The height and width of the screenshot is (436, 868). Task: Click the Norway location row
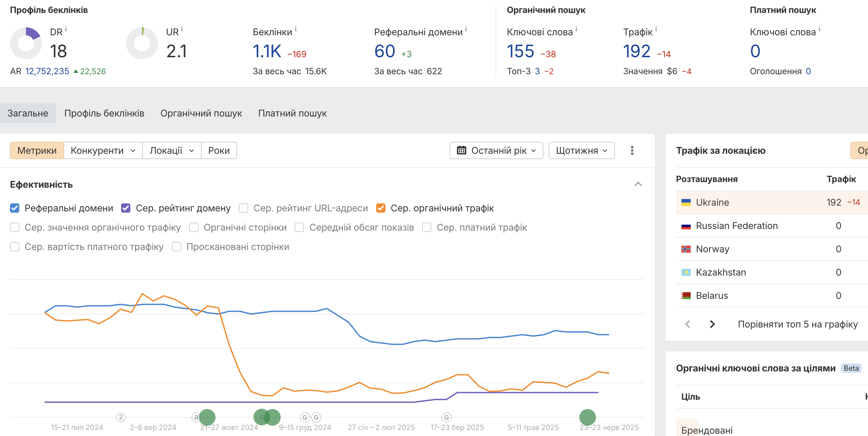[x=772, y=249]
